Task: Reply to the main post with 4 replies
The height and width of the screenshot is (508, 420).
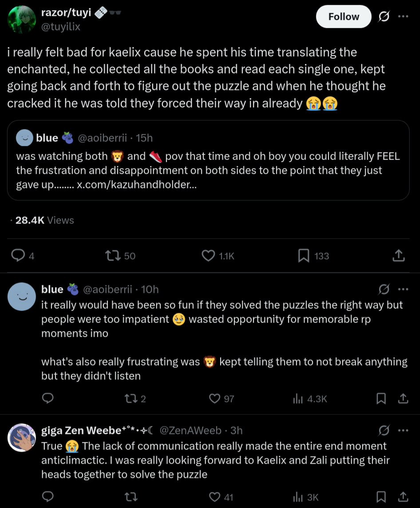Action: pyautogui.click(x=18, y=256)
